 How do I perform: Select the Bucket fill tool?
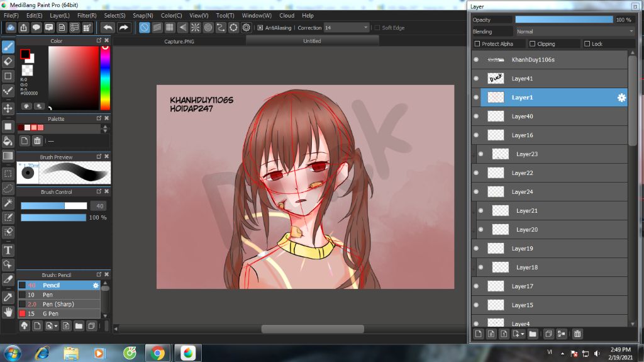[x=8, y=141]
